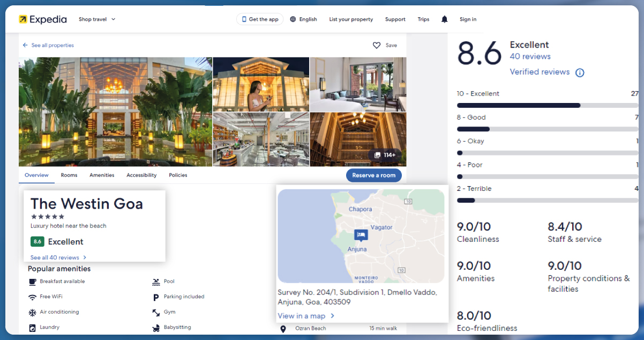Open the Support menu item
This screenshot has width=644, height=340.
[x=395, y=19]
